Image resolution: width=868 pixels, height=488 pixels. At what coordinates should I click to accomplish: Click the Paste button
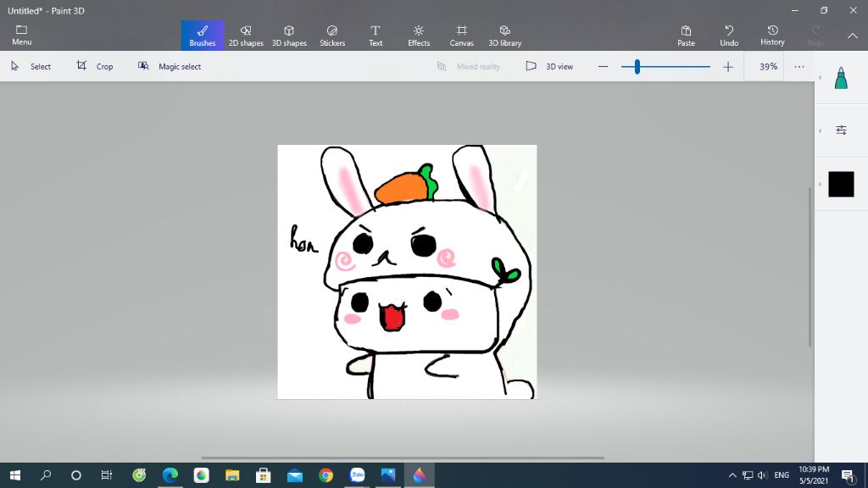(686, 36)
